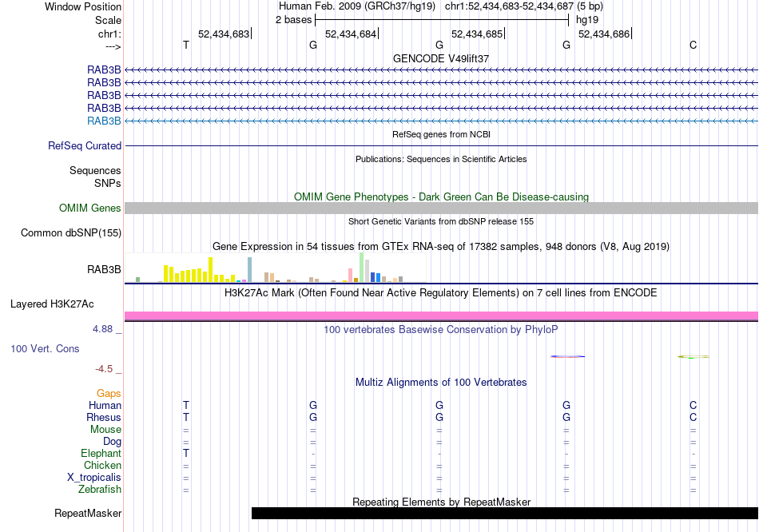
Task: Click the T base in the Rhesus row
Action: (186, 417)
